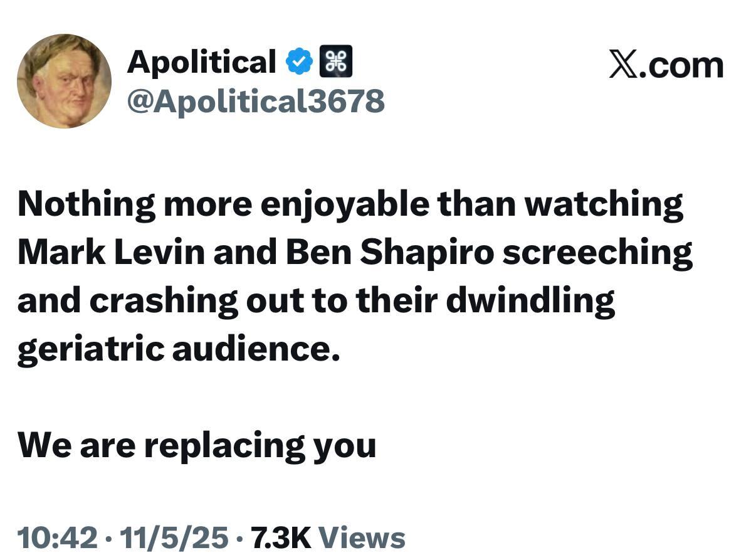756x560 pixels.
Task: Click the Apolitical profile avatar picture
Action: click(x=64, y=81)
